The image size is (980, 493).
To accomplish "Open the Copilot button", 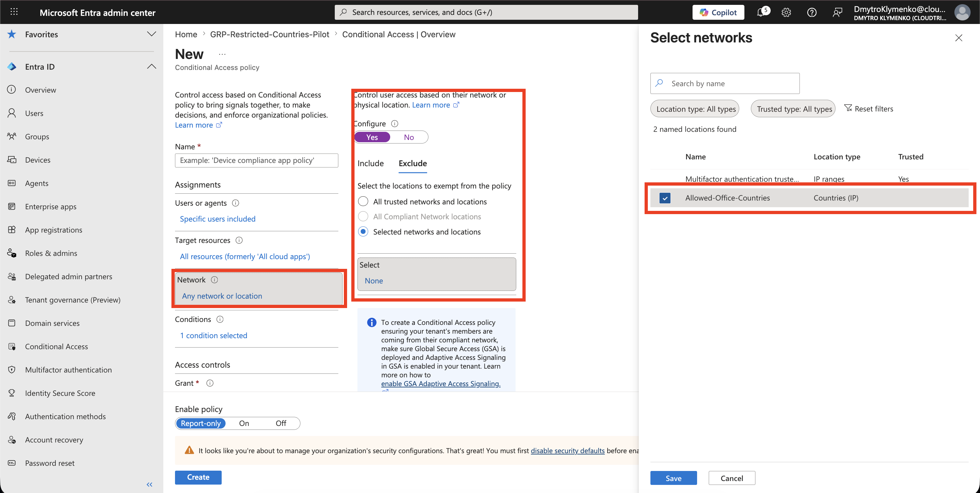I will 718,12.
